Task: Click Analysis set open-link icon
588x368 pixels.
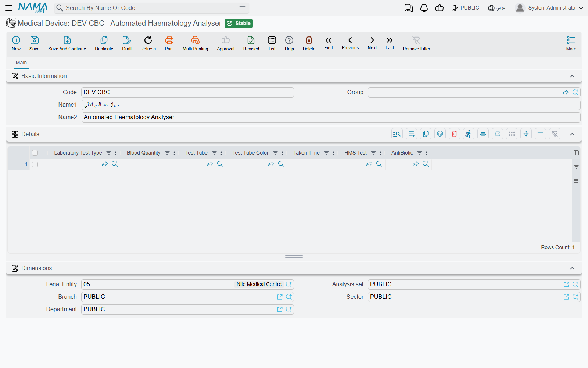Action: (566, 284)
